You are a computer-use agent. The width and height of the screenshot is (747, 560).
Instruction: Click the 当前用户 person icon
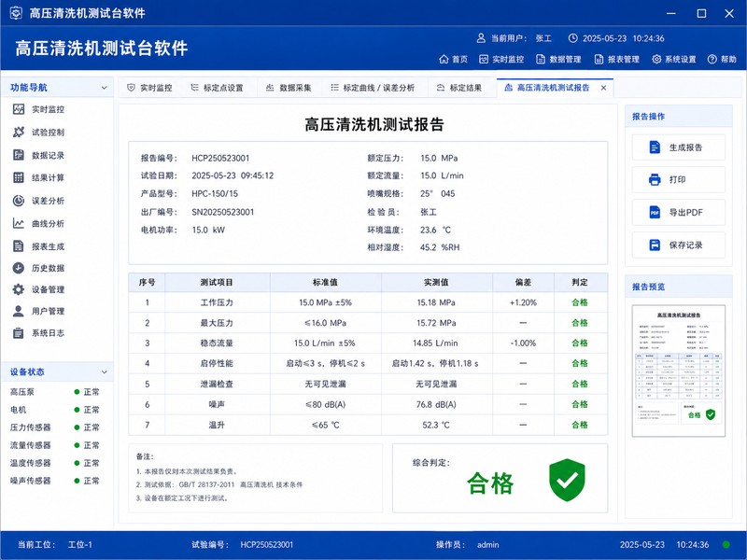[481, 38]
